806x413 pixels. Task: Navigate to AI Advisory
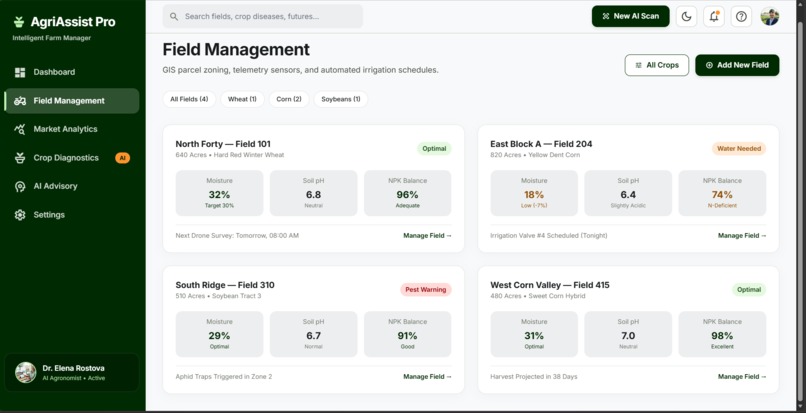coord(71,187)
